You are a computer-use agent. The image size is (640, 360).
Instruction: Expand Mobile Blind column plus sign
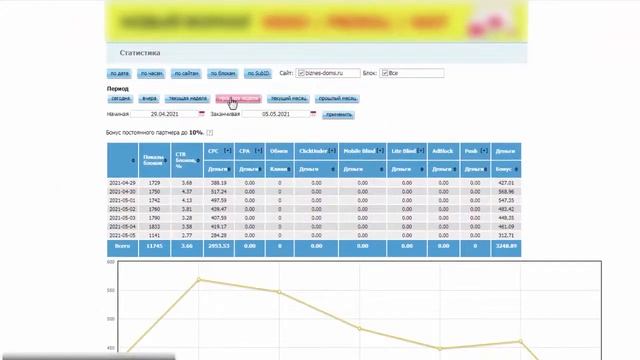[x=380, y=151]
